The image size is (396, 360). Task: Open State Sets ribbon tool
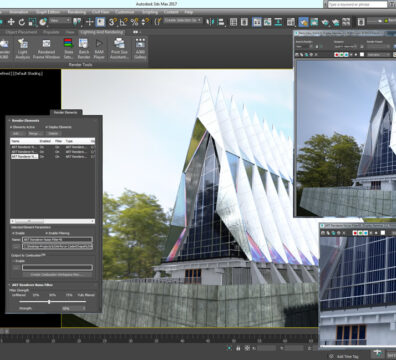click(69, 49)
